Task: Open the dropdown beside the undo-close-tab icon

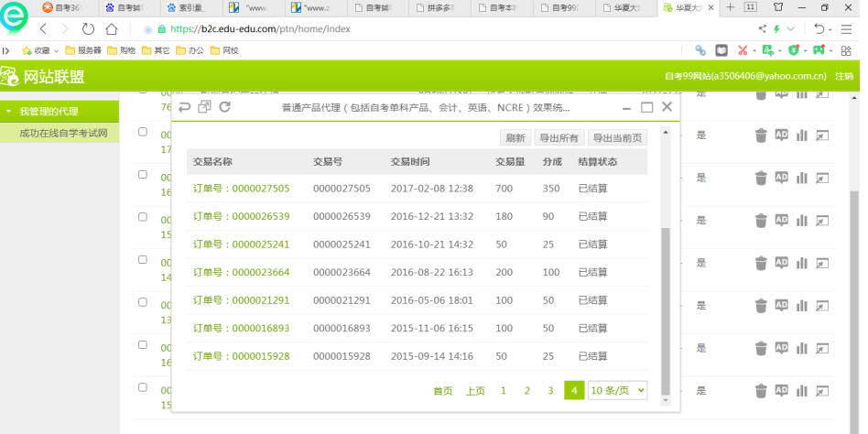Action: (830, 28)
